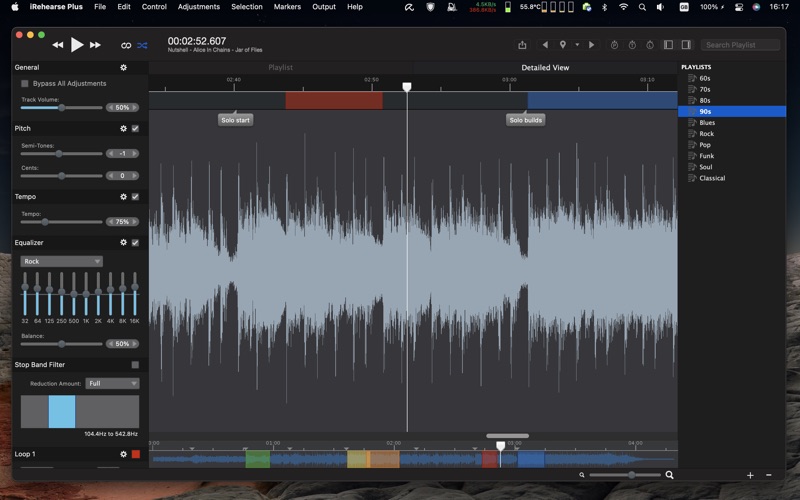Click the fast-forward button
Screen dimensions: 800x500
click(x=95, y=45)
